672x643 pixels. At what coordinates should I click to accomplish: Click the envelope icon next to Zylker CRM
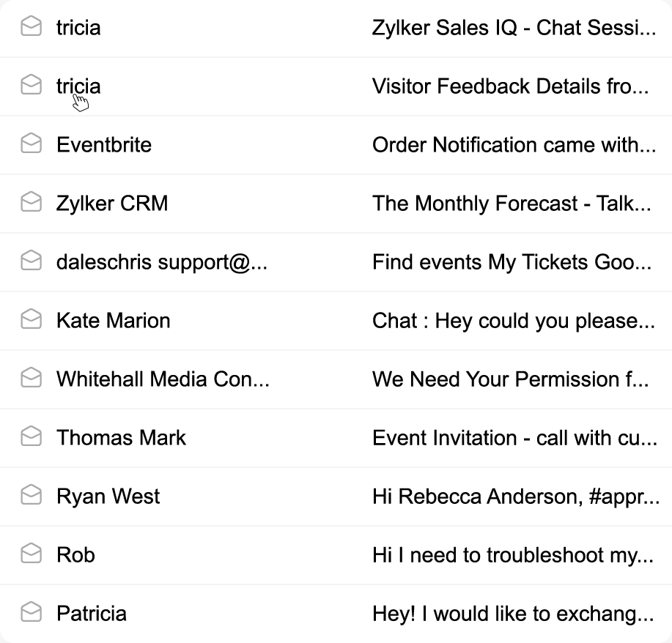tap(31, 203)
